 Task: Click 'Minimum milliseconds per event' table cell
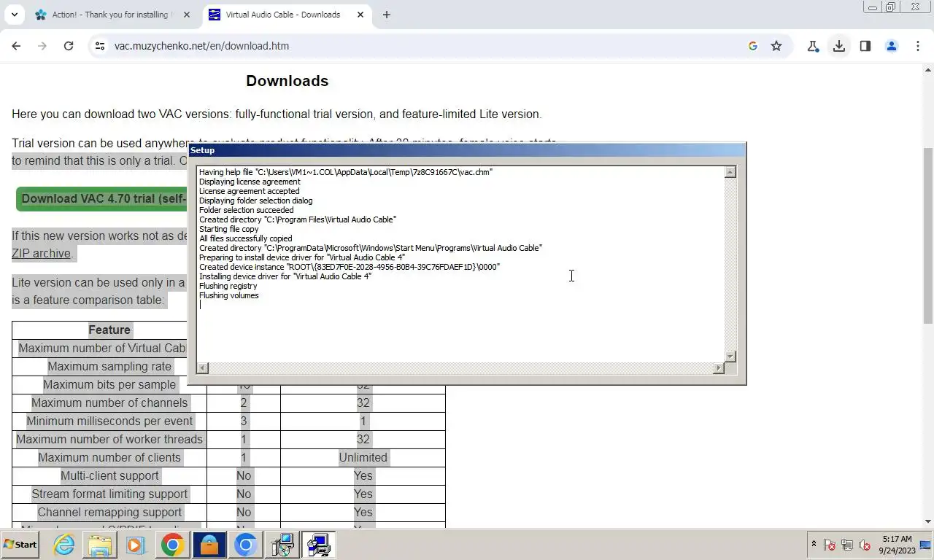point(109,421)
